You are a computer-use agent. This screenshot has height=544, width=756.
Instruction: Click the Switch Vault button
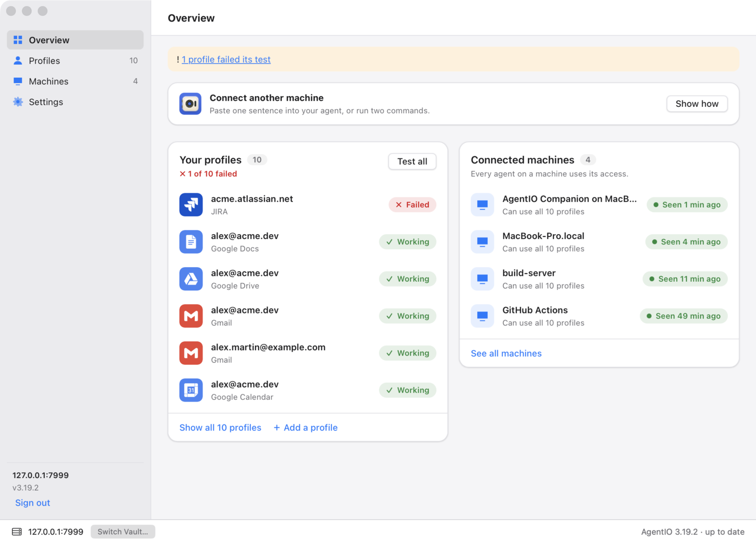tap(123, 532)
